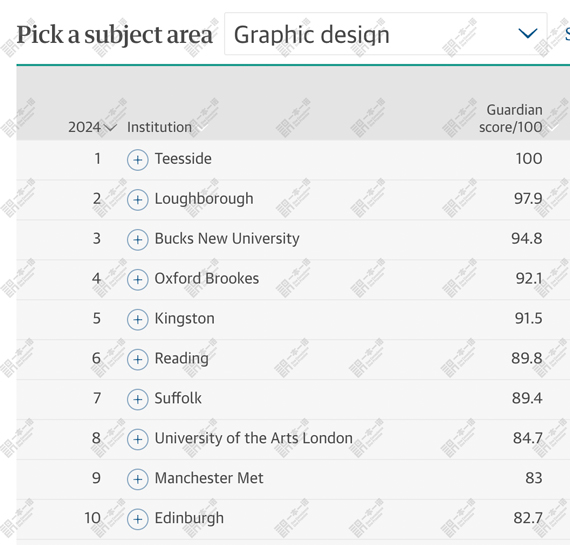Expand the Reading row details
The width and height of the screenshot is (570, 545).
tap(137, 360)
